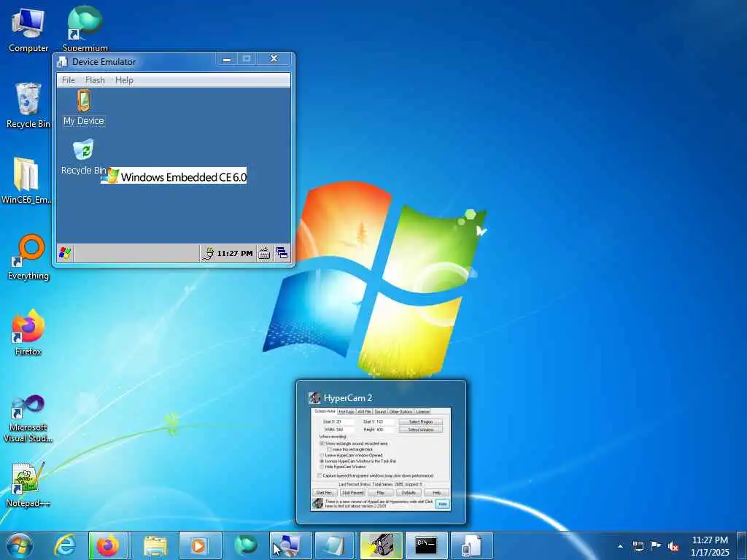The width and height of the screenshot is (747, 560).
Task: Select the Supermium desktop shortcut
Action: 85,28
